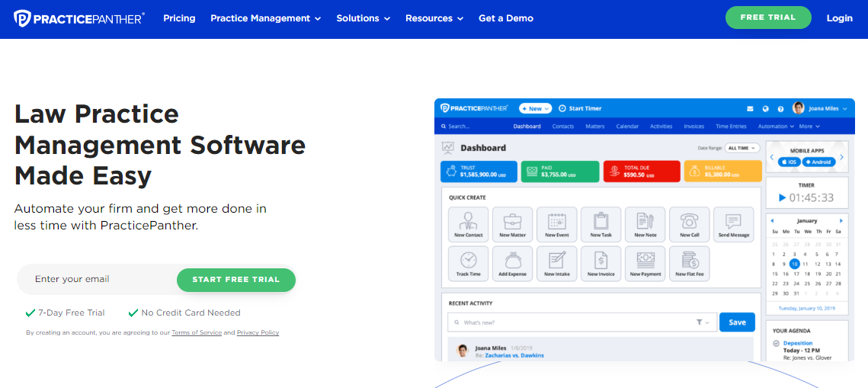Click the globe icon in dashboard header
Screen dimensions: 868x388
766,108
